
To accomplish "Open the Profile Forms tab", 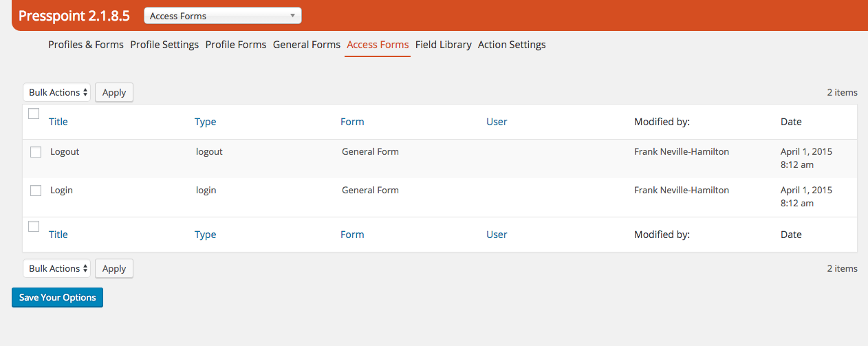I will [x=236, y=45].
